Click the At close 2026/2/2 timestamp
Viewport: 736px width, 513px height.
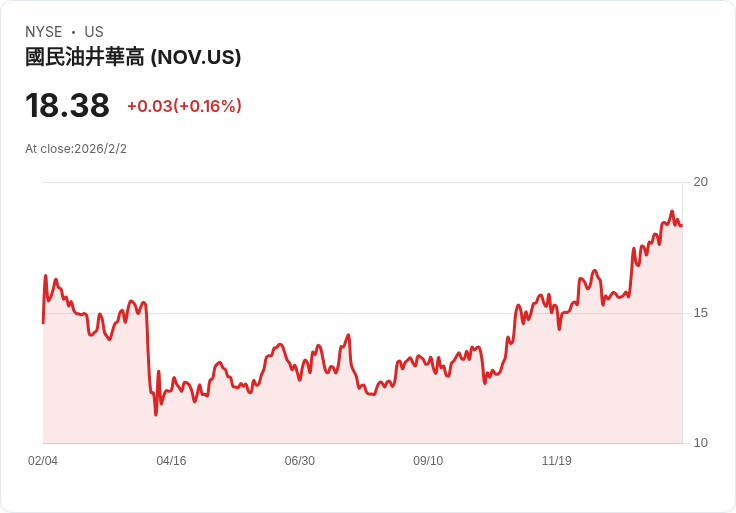point(76,149)
